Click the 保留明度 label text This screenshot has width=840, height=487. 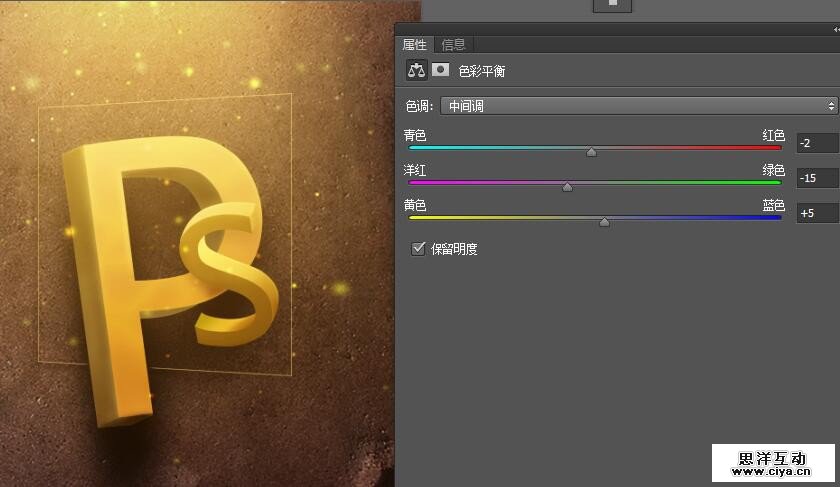454,249
